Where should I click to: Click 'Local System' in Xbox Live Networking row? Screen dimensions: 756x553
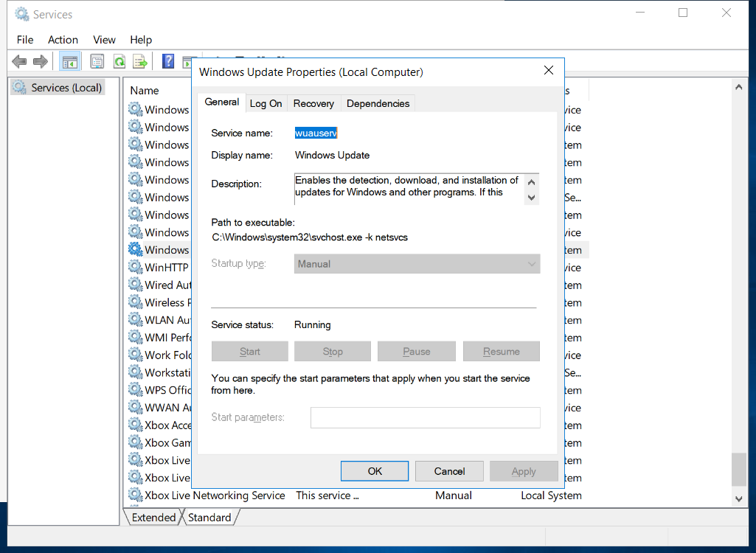click(x=551, y=495)
